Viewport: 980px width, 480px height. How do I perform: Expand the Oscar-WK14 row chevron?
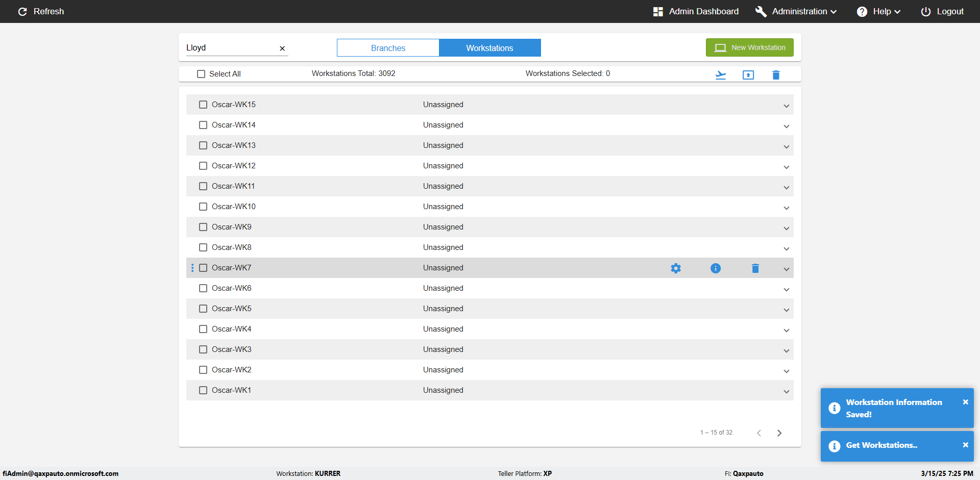(787, 127)
